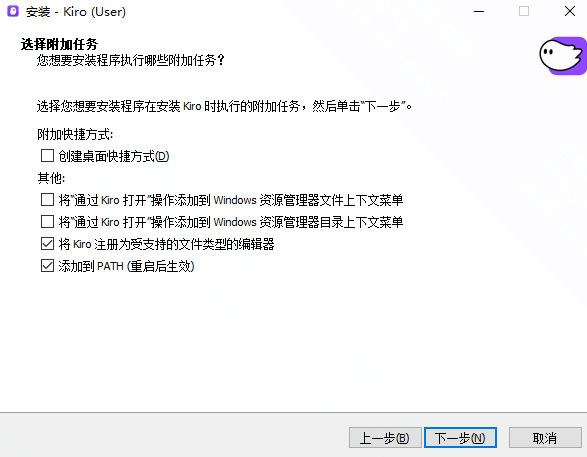Click the 附加快捷方式: group label

pyautogui.click(x=75, y=134)
